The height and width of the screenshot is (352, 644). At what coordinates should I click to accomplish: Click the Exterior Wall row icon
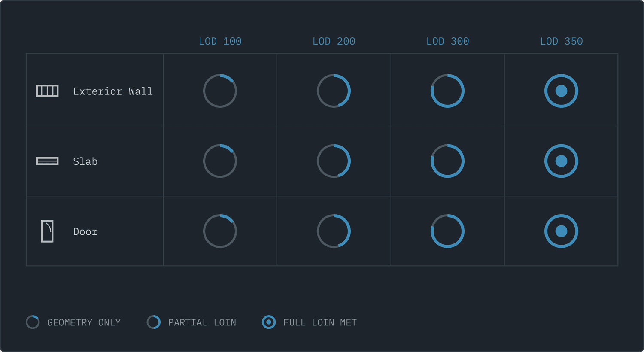point(47,91)
